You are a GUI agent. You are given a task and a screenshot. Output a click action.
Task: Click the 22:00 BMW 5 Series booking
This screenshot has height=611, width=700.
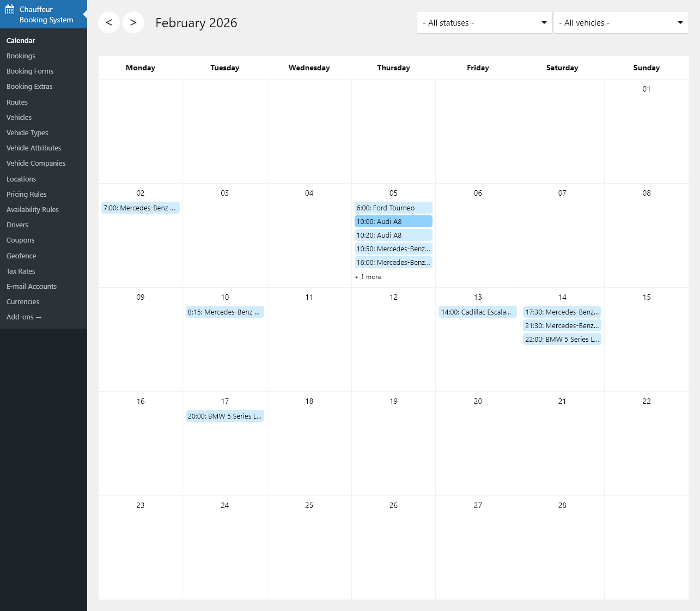click(x=562, y=339)
